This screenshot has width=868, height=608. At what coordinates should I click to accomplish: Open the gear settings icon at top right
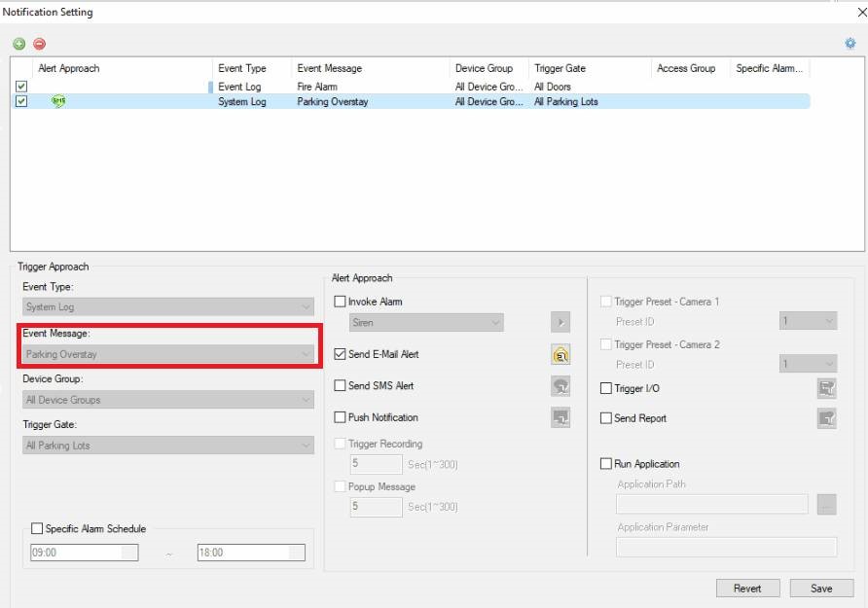[850, 43]
